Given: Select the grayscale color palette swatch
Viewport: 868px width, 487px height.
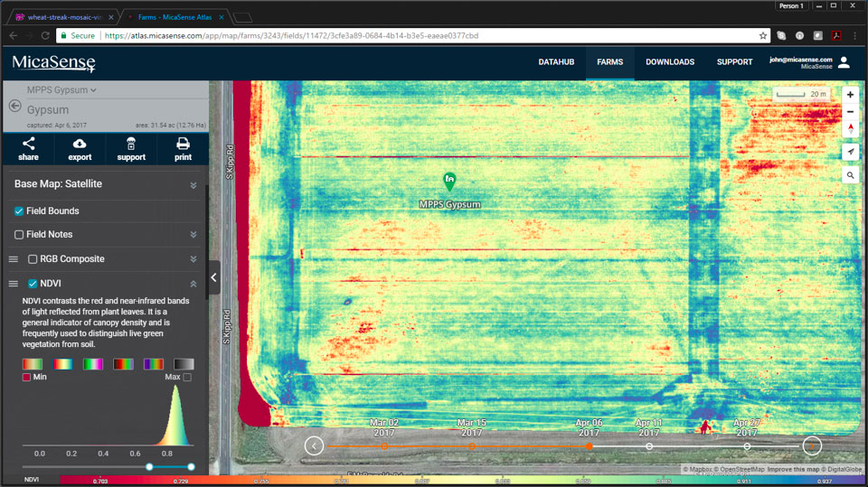Looking at the screenshot, I should 184,364.
